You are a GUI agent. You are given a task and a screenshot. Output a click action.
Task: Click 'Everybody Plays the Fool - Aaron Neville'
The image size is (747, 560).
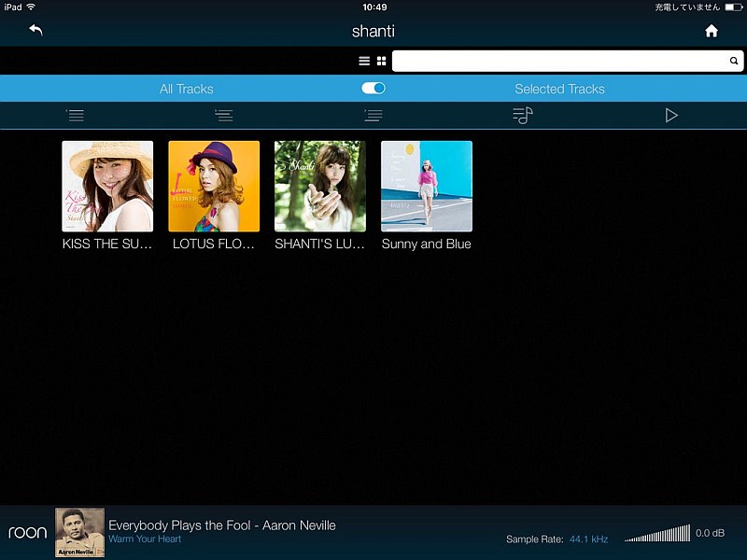(222, 525)
